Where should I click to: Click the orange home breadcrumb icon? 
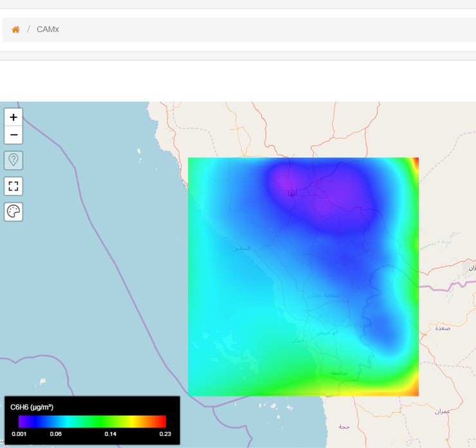pyautogui.click(x=15, y=30)
